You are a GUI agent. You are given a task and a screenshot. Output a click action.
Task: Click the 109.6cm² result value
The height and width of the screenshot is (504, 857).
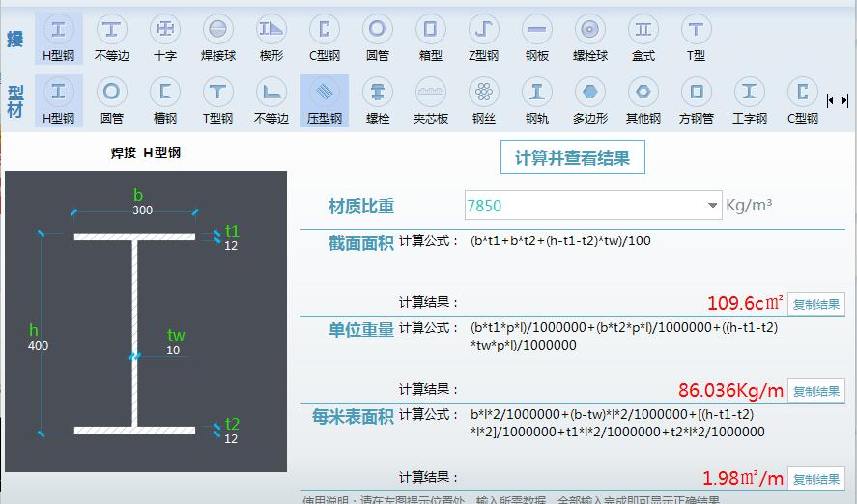pyautogui.click(x=746, y=303)
